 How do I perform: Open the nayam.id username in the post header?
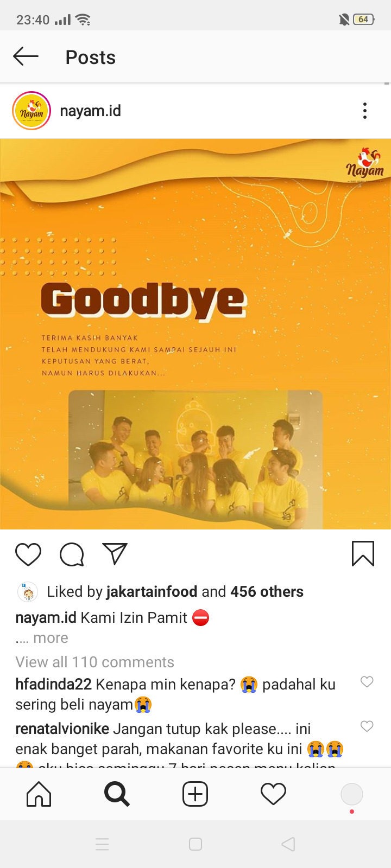[90, 111]
